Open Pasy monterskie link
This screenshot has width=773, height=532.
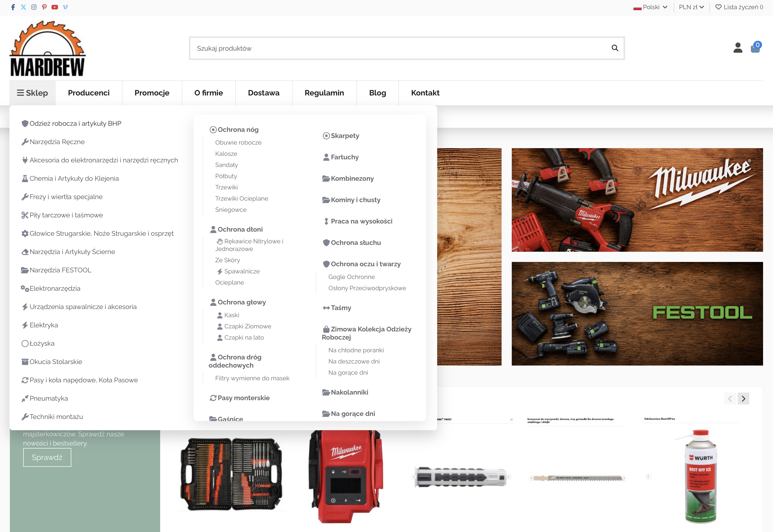pos(239,398)
